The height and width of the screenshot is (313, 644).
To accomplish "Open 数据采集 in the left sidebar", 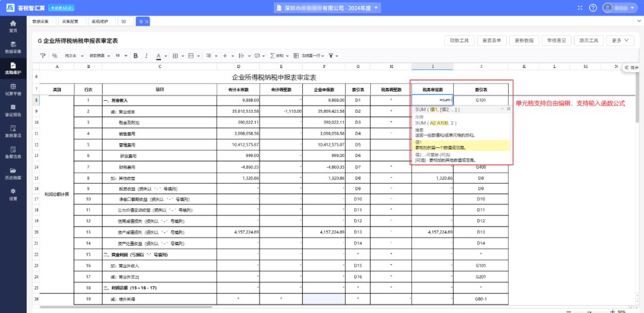I will pos(13,47).
